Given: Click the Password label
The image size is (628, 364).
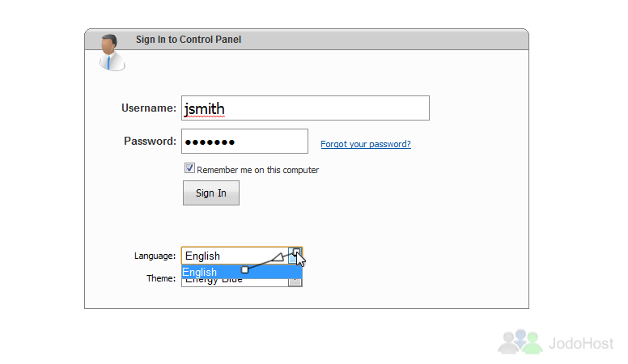Looking at the screenshot, I should pos(150,142).
